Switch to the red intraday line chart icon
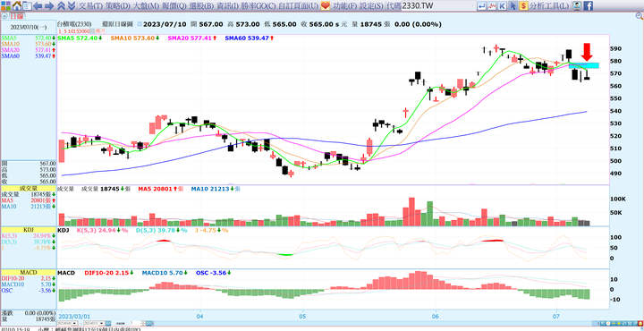This screenshot has width=644, height=331. coord(492,5)
